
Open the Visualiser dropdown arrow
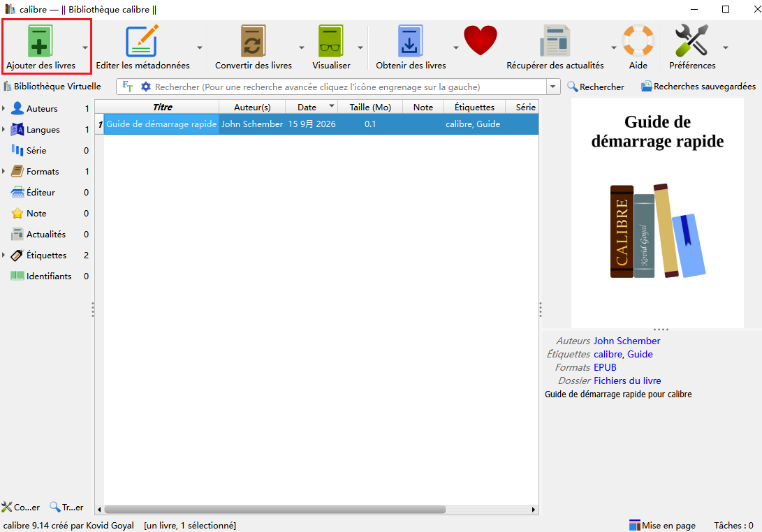point(360,47)
